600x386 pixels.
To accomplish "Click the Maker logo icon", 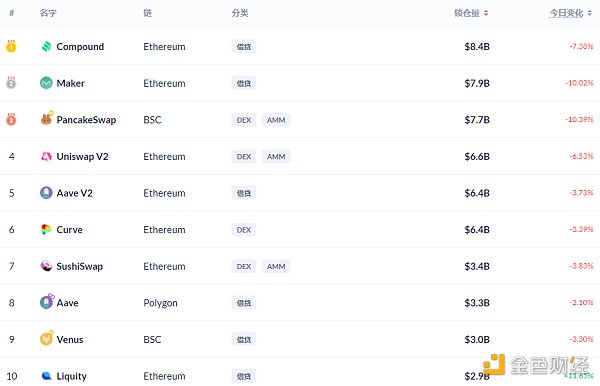I will tap(46, 83).
